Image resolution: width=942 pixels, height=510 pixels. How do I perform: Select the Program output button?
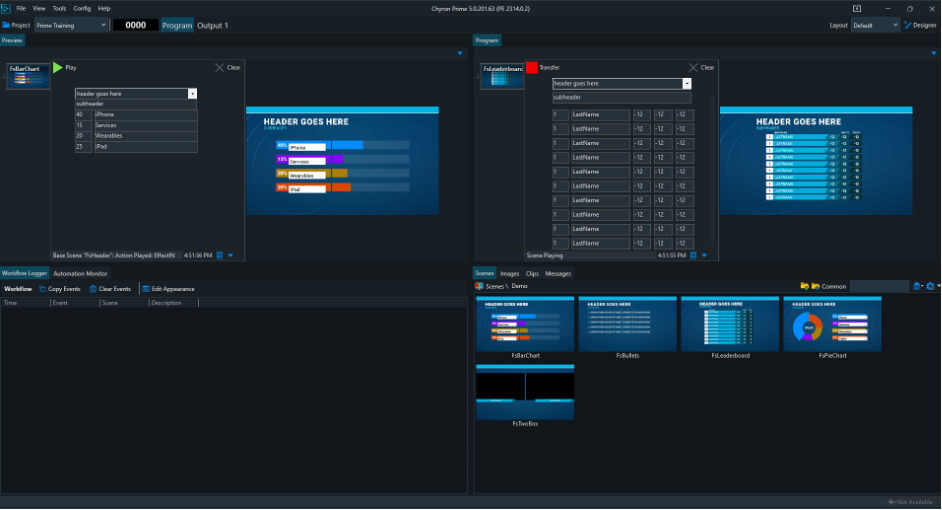tap(177, 25)
